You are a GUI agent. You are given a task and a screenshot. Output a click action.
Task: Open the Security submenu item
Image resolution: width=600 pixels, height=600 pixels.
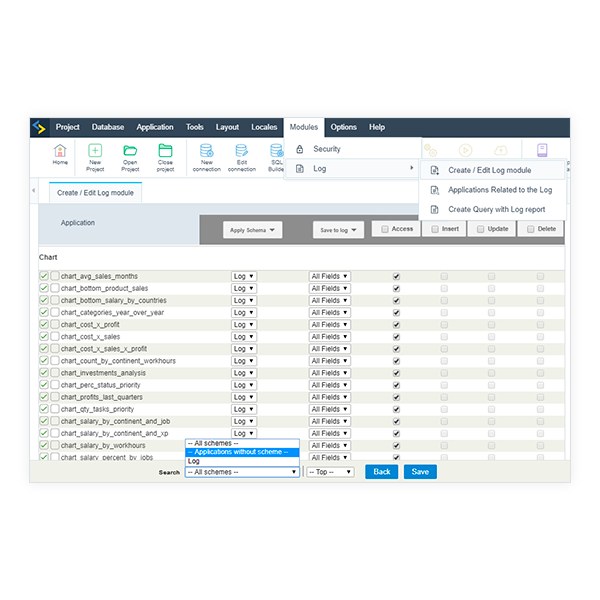click(326, 149)
